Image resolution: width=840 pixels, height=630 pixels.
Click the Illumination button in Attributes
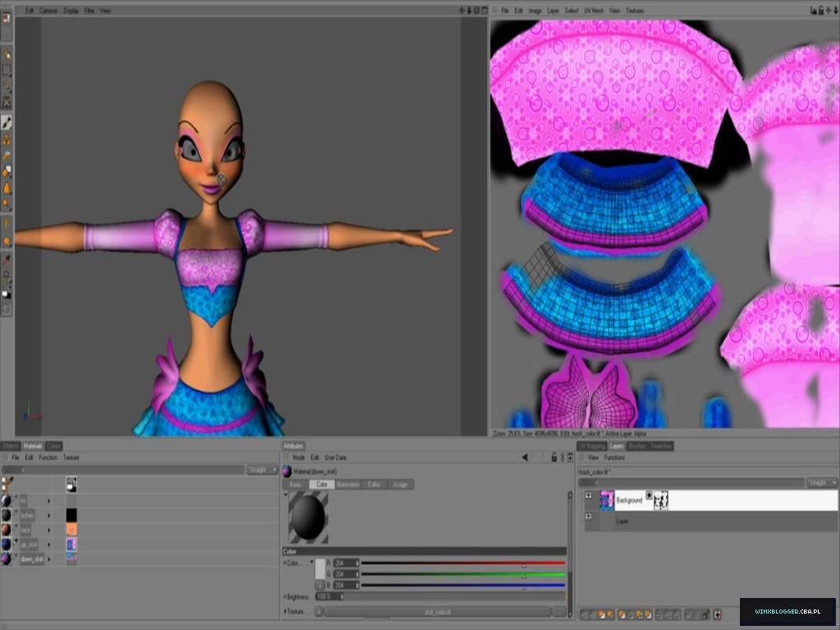[348, 484]
